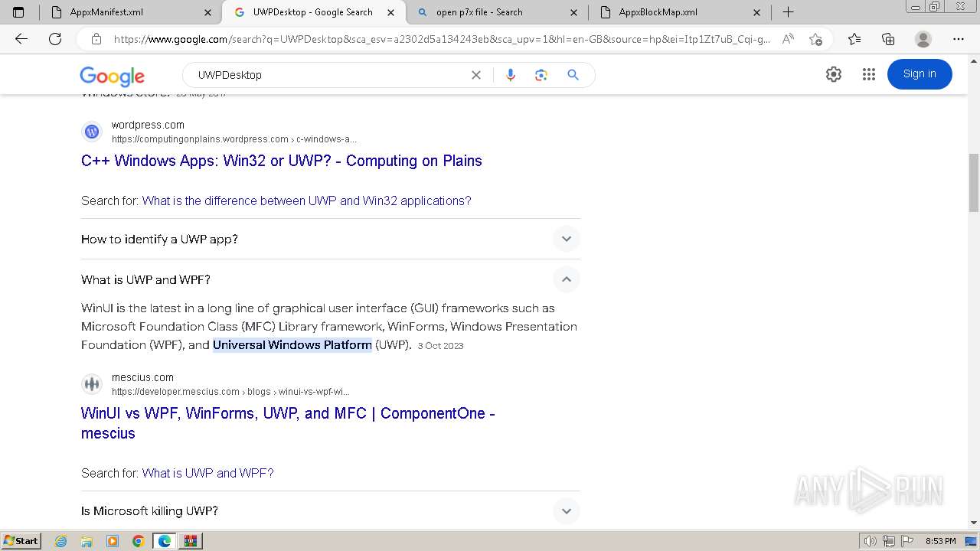View site information lock icon
This screenshot has height=551, width=980.
pos(96,39)
